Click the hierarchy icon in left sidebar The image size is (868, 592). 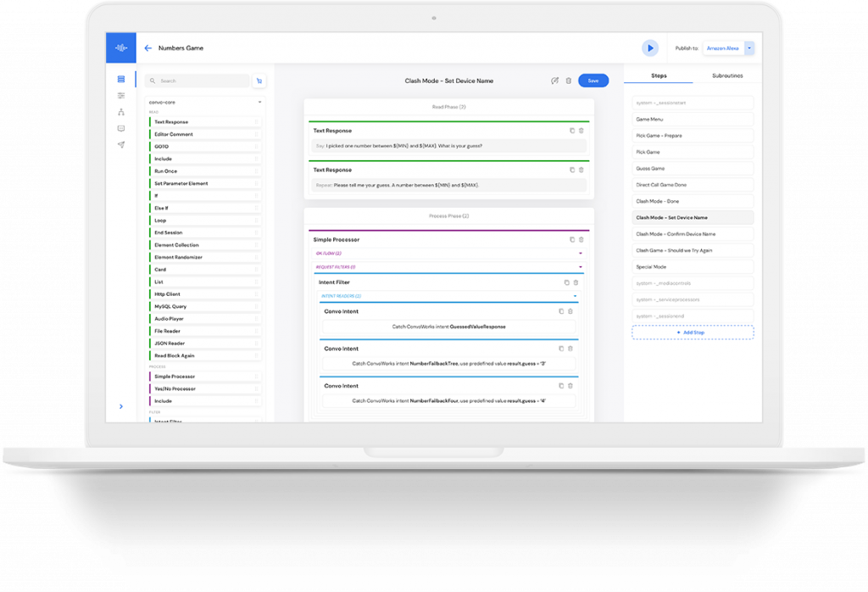pos(121,111)
